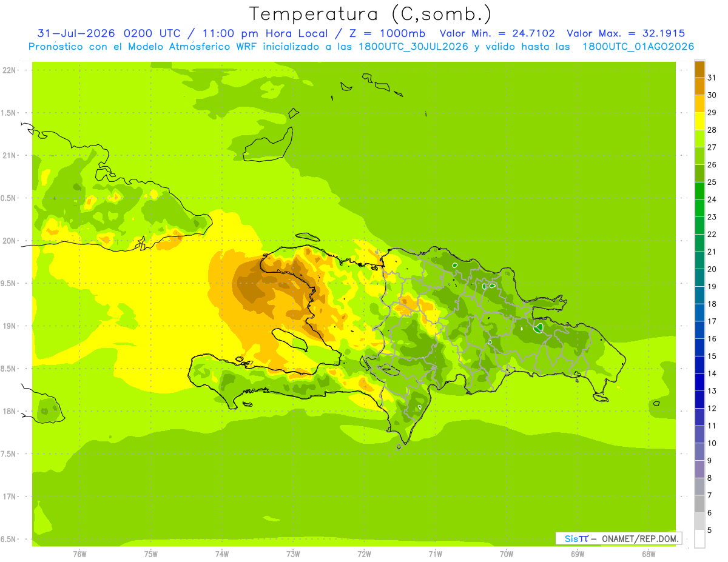Click the '69W' longitude label
Screen dimensions: 728x562
(578, 554)
